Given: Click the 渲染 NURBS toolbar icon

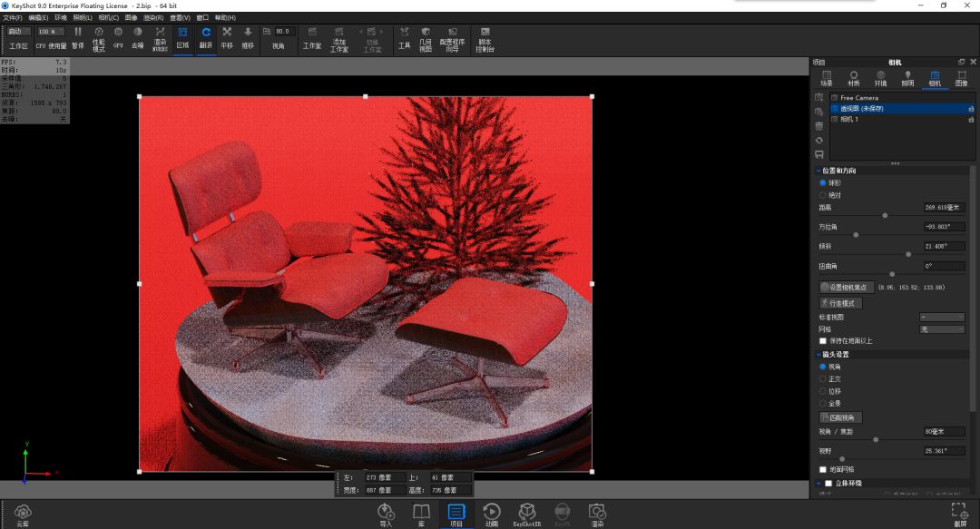Looking at the screenshot, I should click(x=160, y=39).
